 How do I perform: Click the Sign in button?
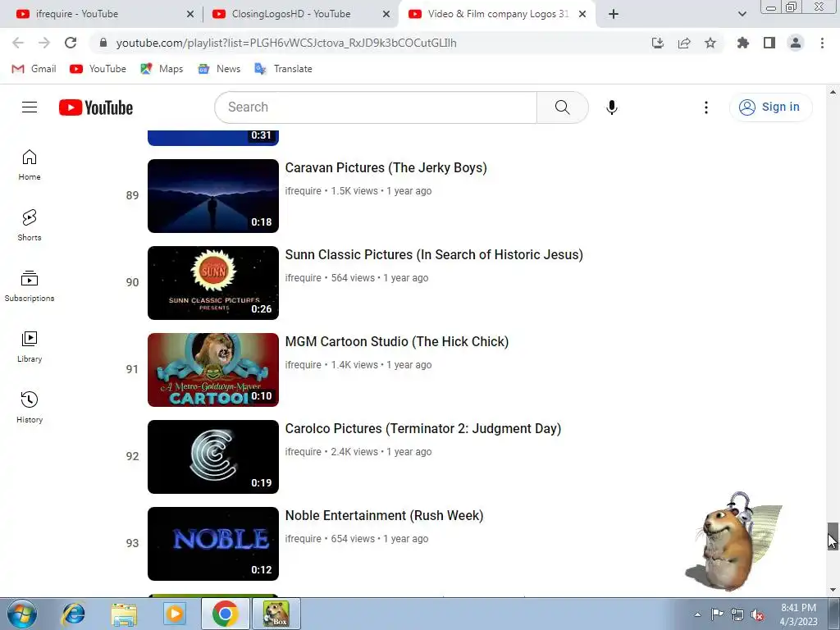(x=770, y=107)
